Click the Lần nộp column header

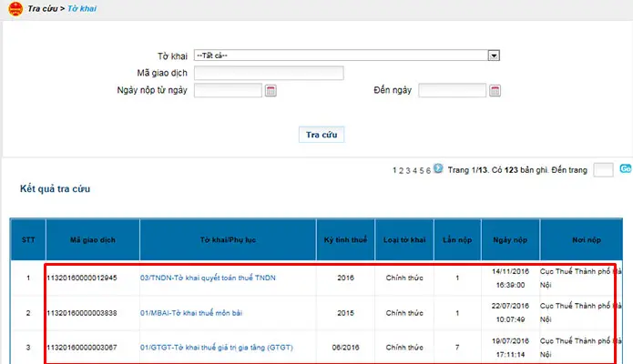pos(457,239)
